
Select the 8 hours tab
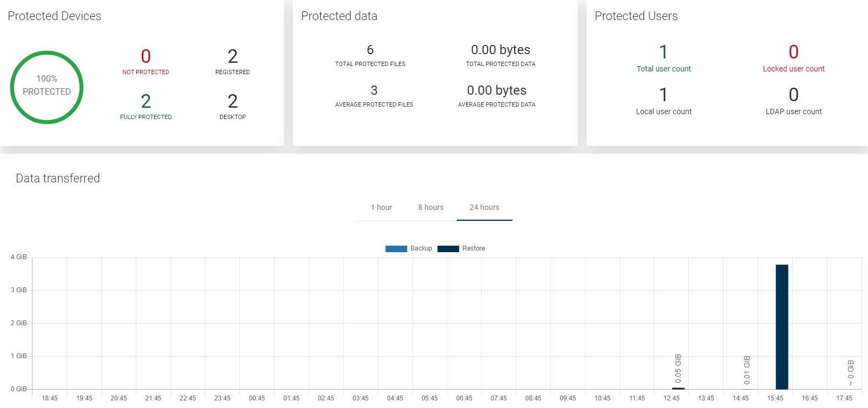point(430,207)
